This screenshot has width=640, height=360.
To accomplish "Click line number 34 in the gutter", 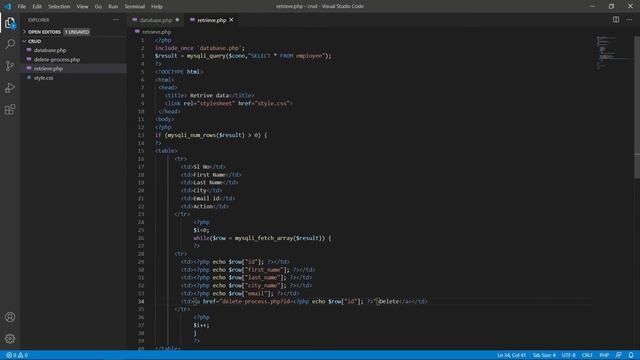I will coord(141,301).
